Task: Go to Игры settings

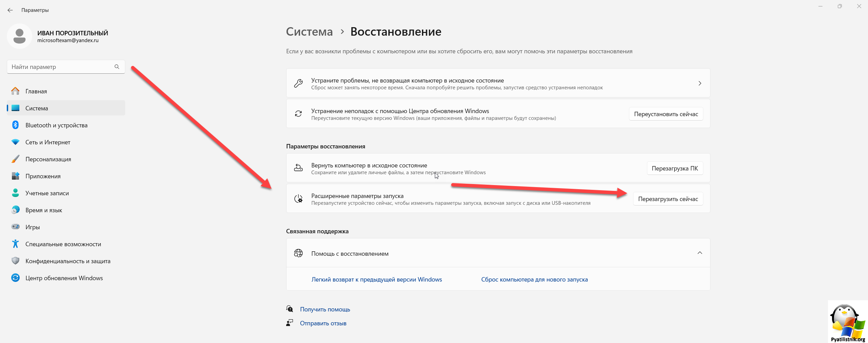Action: tap(66, 227)
